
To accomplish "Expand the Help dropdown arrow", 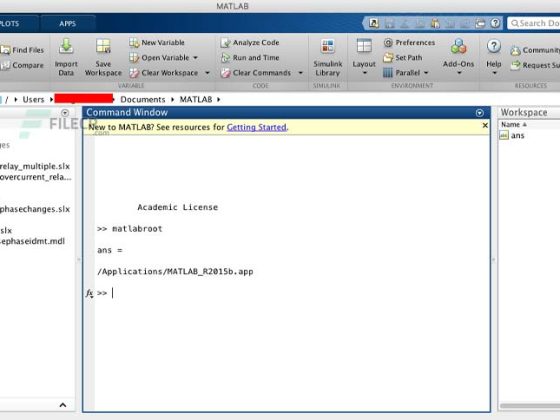I will point(494,73).
